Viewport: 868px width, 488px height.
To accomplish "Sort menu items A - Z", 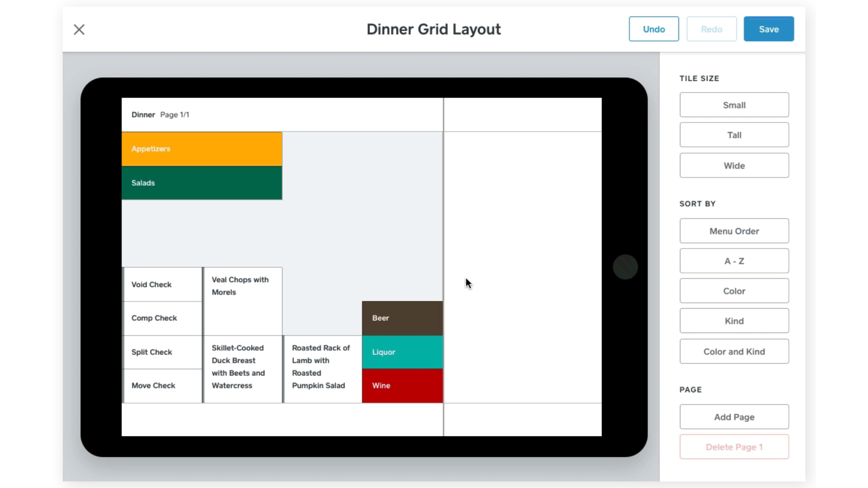I will pos(734,260).
